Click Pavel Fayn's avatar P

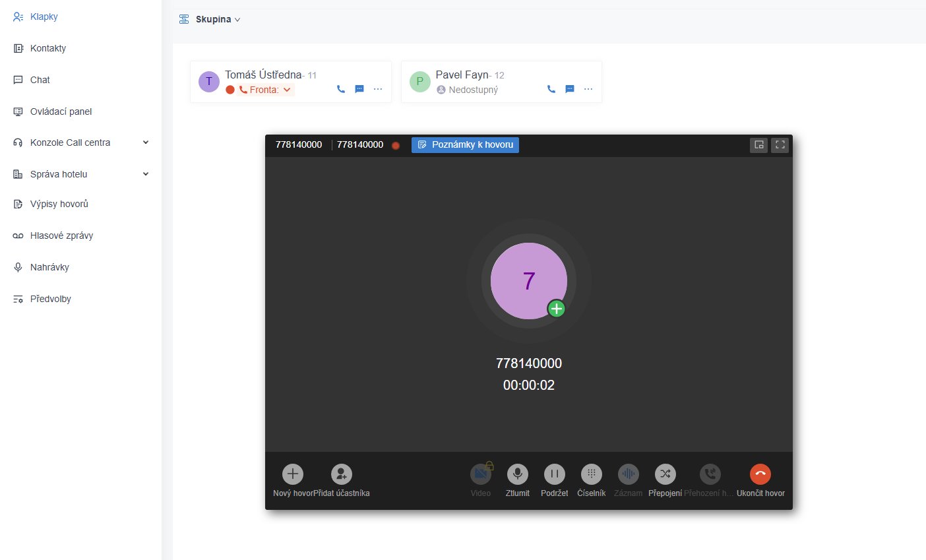420,82
